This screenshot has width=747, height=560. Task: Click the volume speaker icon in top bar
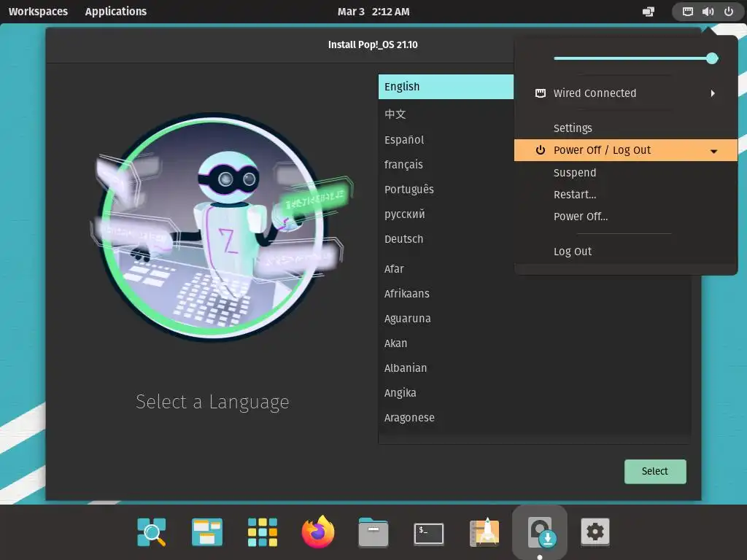(x=708, y=12)
